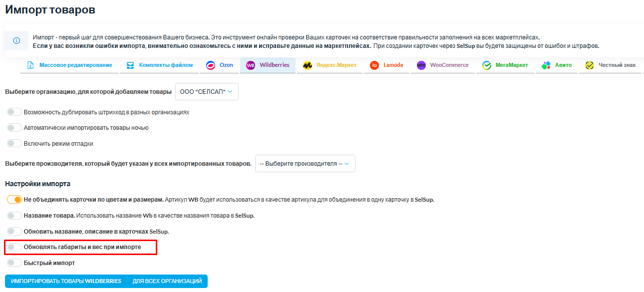Screen dimensions: 644x292
Task: Turn on the debug mode toggle
Action: pos(14,144)
